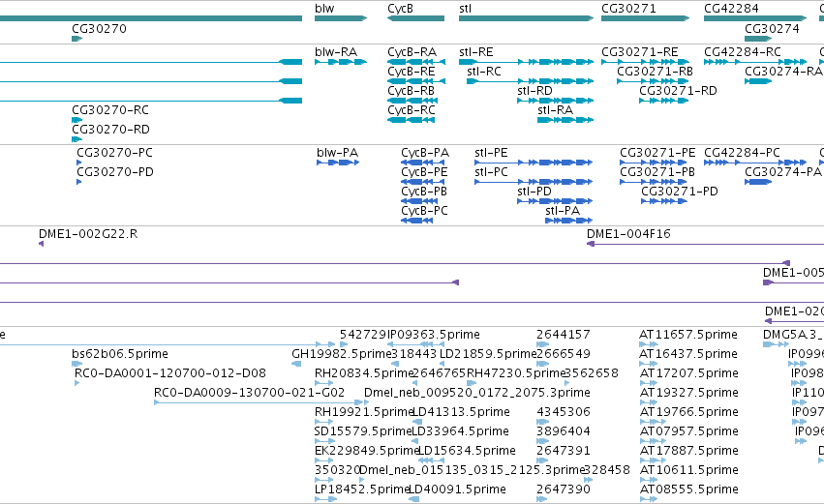The image size is (824, 504).
Task: Select the CycB-RC transcript label
Action: tap(412, 110)
